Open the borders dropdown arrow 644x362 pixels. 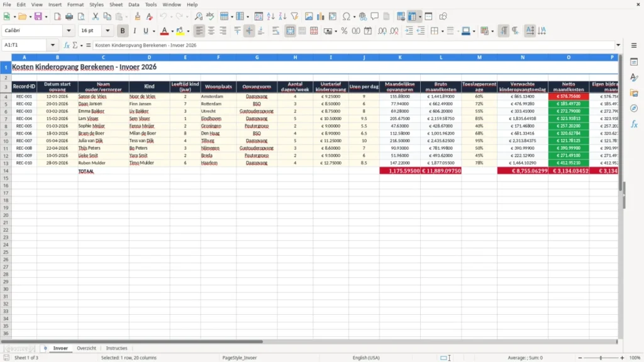[442, 31]
